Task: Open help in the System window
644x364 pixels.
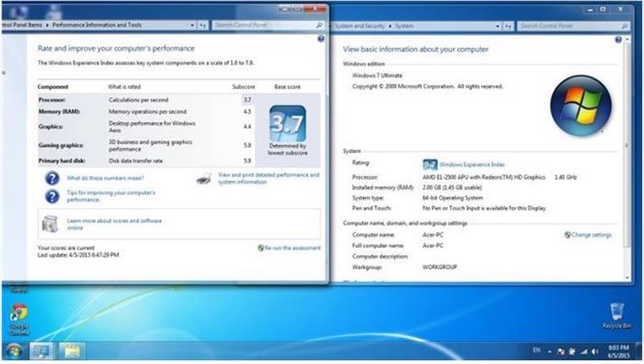Action: (618, 39)
